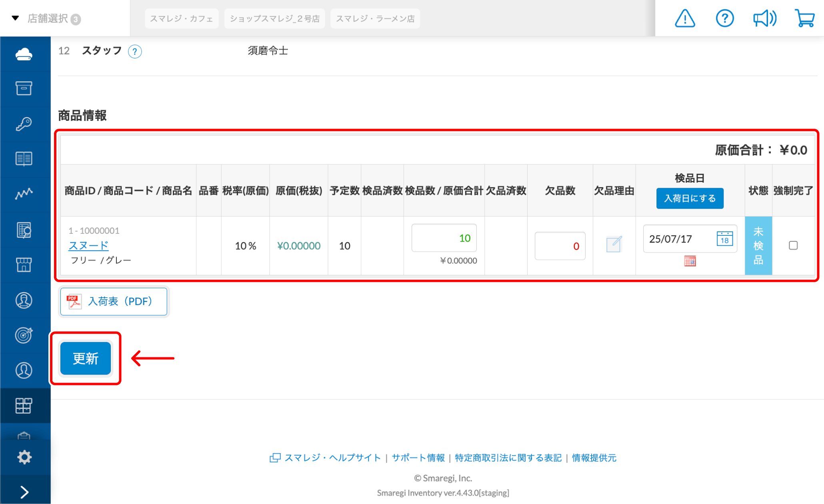Click the shortage reason edit icon

coord(614,244)
